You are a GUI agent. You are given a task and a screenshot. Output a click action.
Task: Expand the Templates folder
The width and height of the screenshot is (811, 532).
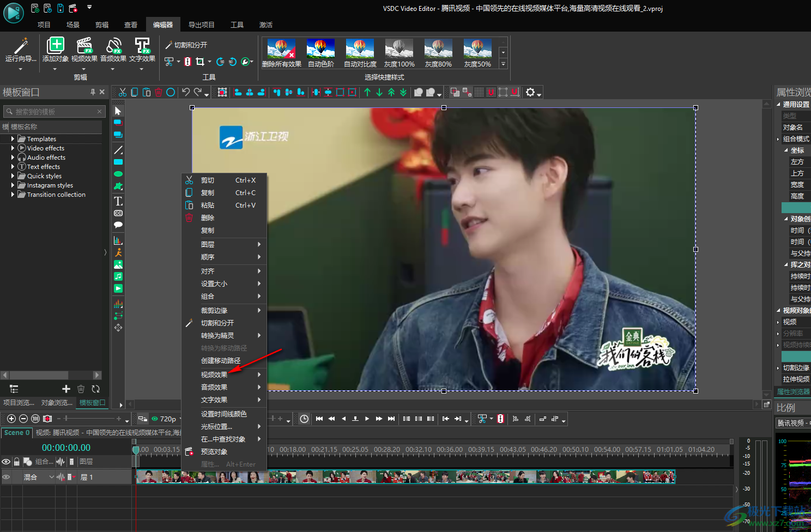pyautogui.click(x=13, y=139)
